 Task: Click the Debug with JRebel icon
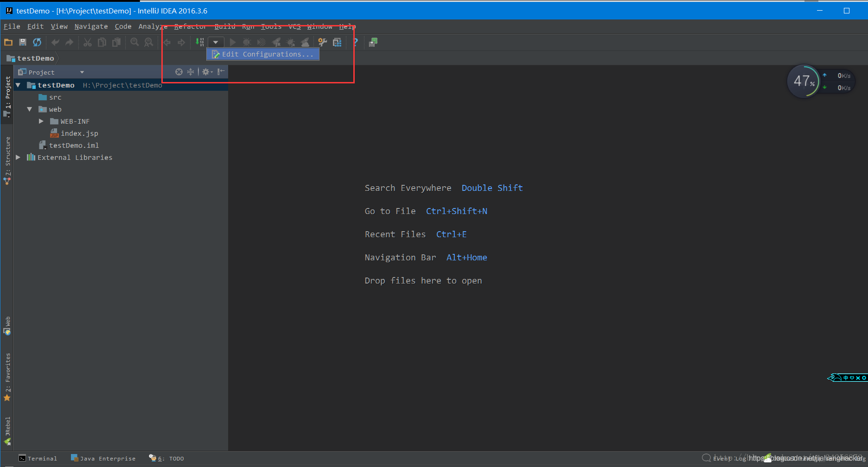(291, 42)
